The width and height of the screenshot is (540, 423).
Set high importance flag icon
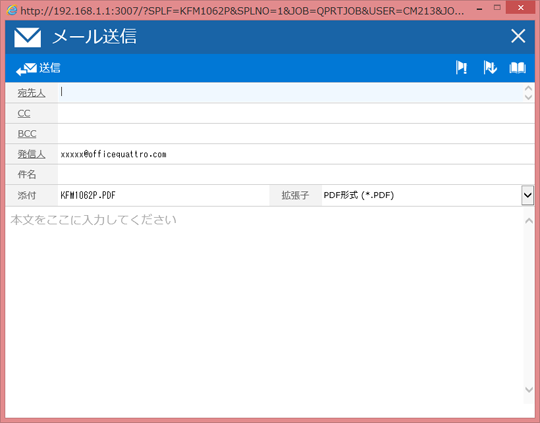click(461, 68)
